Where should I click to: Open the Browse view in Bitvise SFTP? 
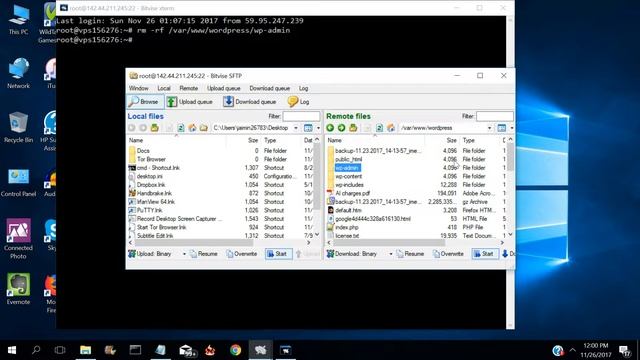144,102
